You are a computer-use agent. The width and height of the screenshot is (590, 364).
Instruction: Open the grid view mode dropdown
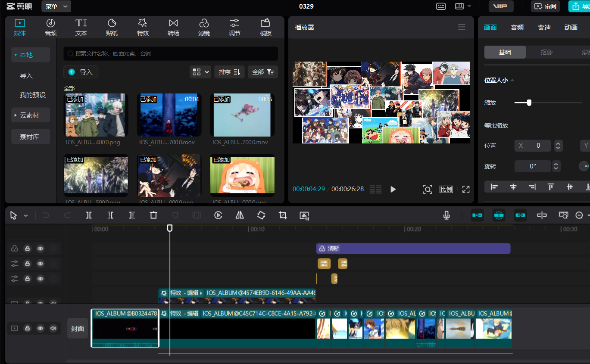click(201, 72)
